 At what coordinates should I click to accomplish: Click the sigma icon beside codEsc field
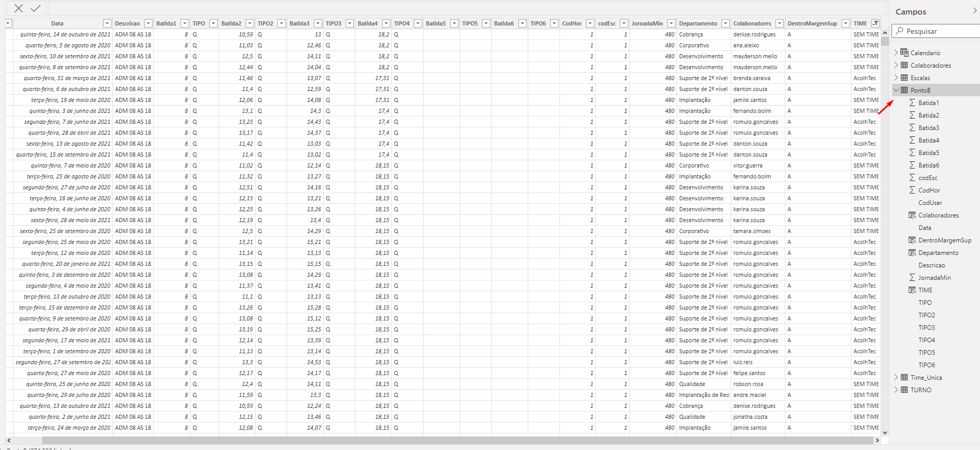[912, 177]
